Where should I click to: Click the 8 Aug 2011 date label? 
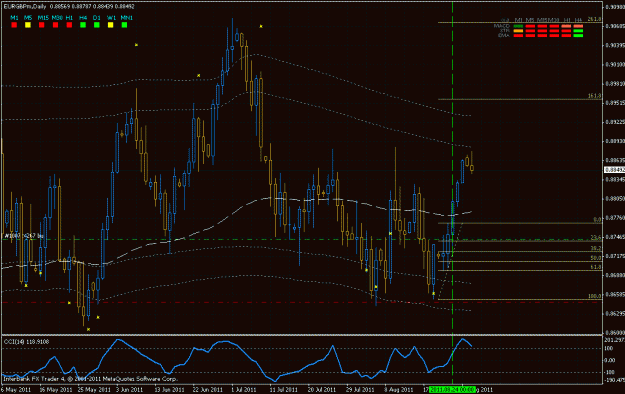pyautogui.click(x=399, y=390)
